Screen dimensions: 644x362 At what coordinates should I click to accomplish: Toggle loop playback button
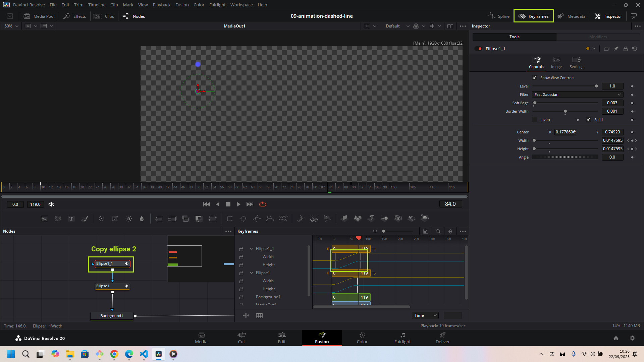coord(263,204)
